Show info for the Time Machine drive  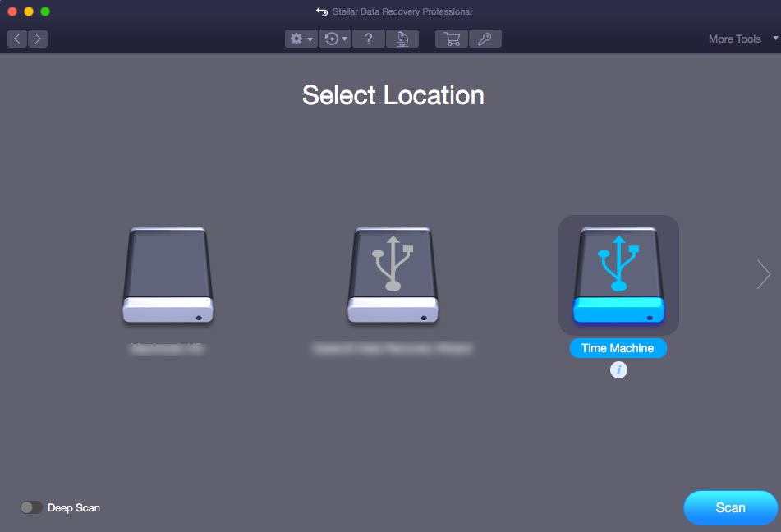pyautogui.click(x=618, y=370)
